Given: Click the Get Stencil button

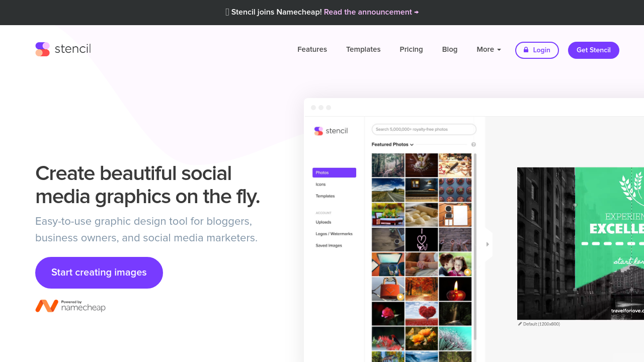Looking at the screenshot, I should (593, 50).
